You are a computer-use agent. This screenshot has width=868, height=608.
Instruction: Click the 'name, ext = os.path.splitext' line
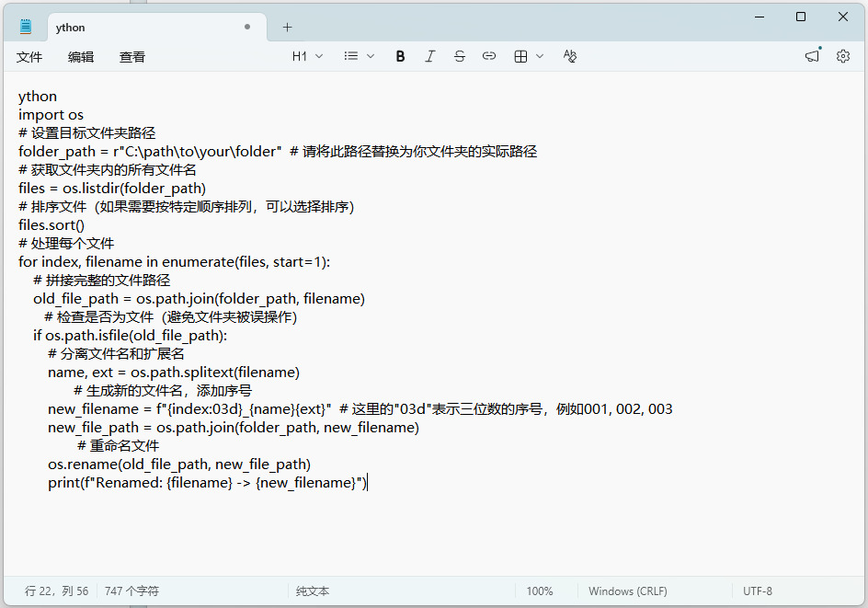[174, 373]
